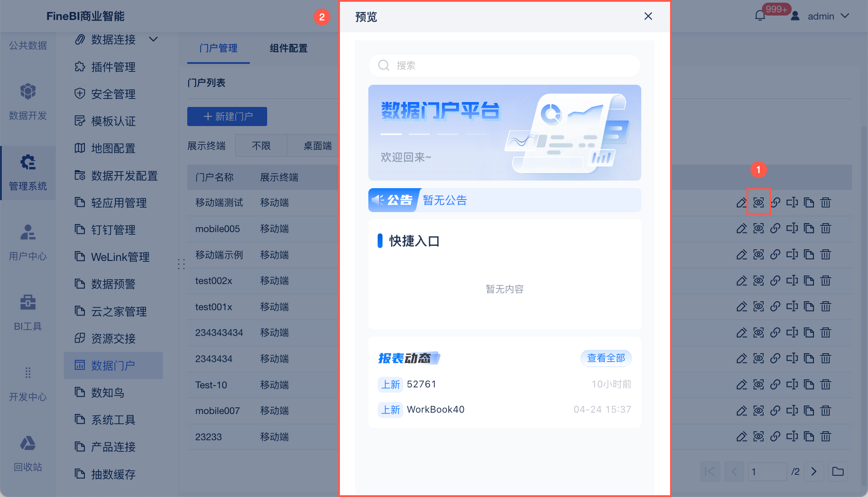Click the preview eye icon in first portal row

coord(758,202)
